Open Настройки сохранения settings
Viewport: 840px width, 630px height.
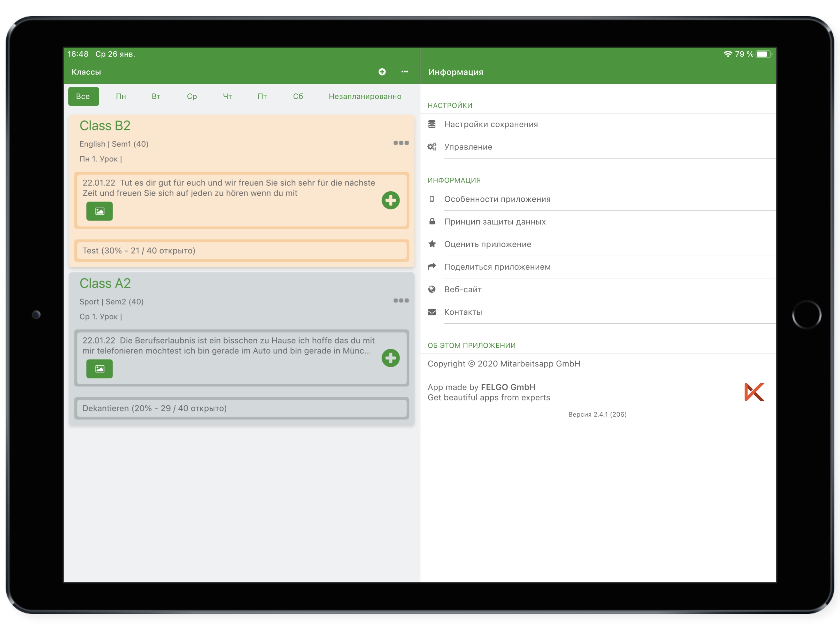491,124
